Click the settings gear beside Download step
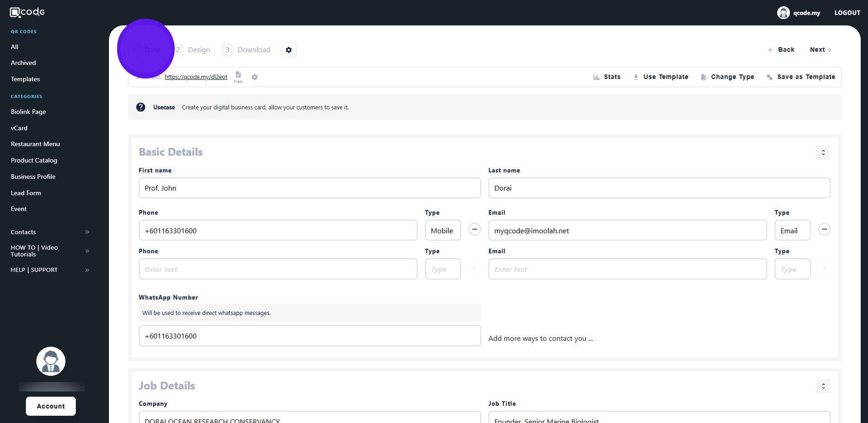 pos(288,50)
